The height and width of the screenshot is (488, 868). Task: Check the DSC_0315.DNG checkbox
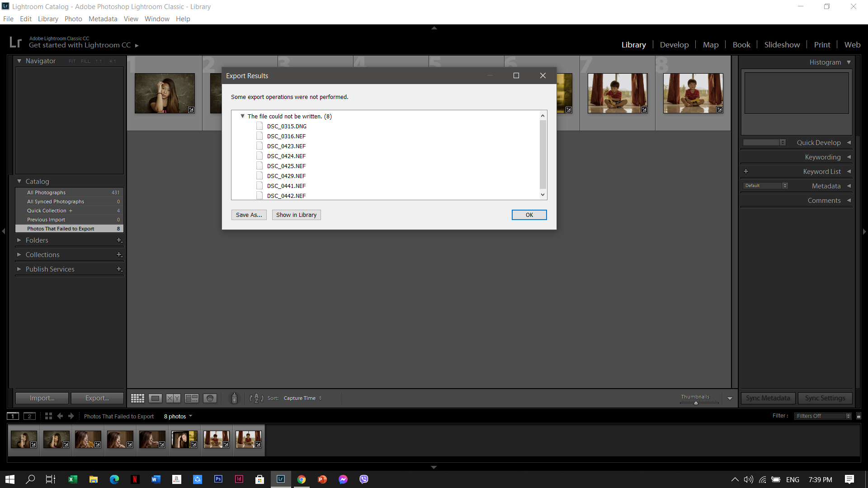[259, 126]
